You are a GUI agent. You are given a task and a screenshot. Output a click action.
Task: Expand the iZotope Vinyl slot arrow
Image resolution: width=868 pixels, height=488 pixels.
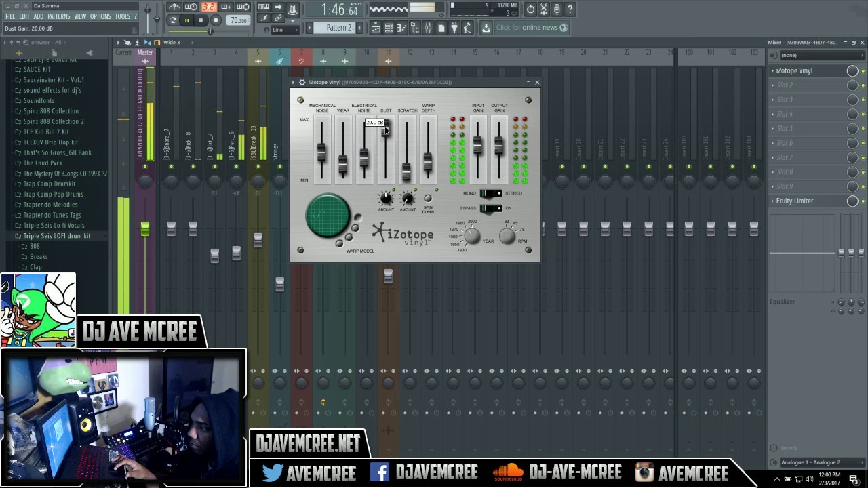772,70
